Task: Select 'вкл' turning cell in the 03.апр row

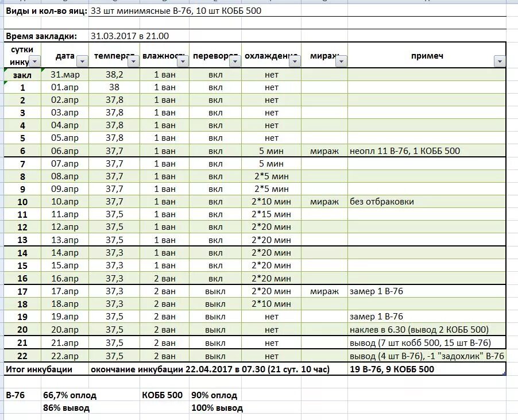Action: [x=215, y=113]
